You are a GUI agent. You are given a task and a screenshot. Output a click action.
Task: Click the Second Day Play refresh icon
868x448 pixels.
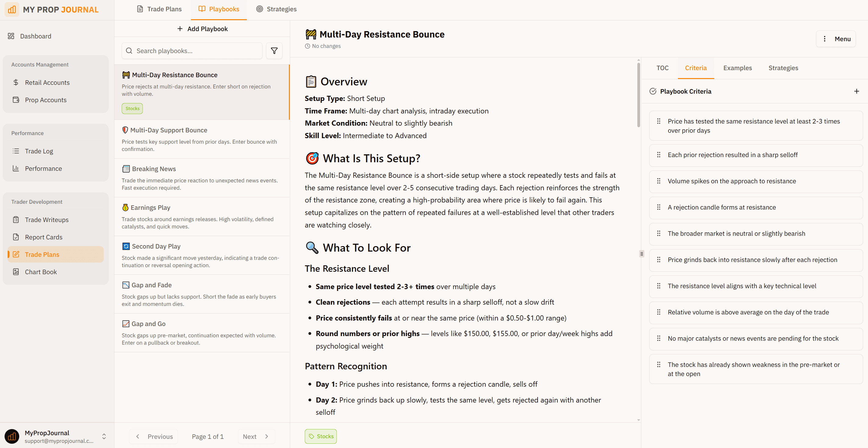point(126,246)
